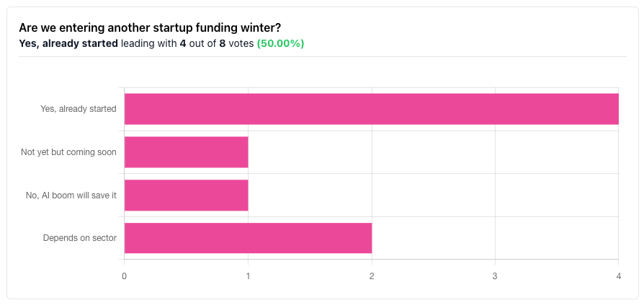Click the x-axis tick label 4
The height and width of the screenshot is (308, 644).
[618, 277]
